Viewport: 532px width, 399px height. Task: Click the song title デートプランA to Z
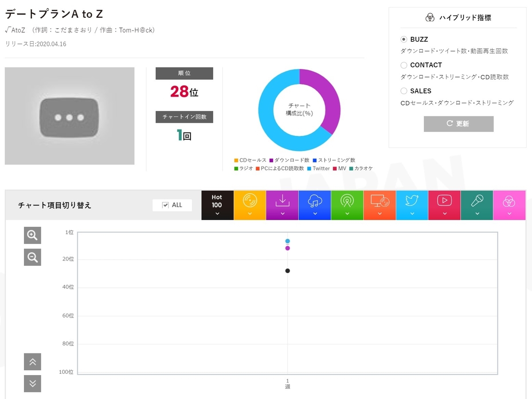[54, 14]
